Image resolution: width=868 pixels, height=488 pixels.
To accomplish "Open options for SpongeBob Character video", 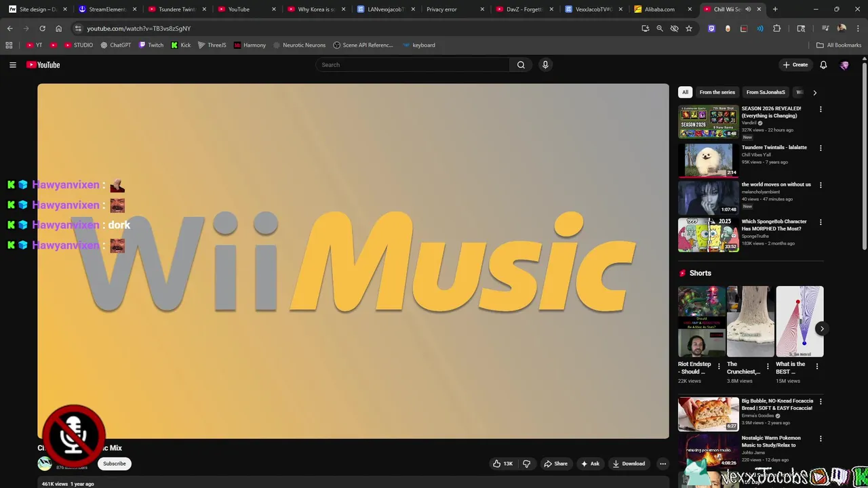I will click(821, 222).
